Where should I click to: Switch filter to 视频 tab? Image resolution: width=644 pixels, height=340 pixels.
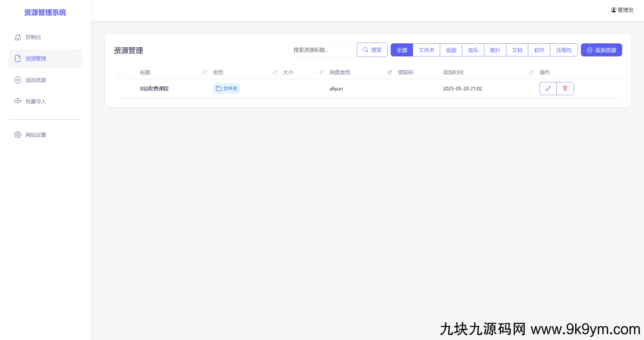(451, 50)
